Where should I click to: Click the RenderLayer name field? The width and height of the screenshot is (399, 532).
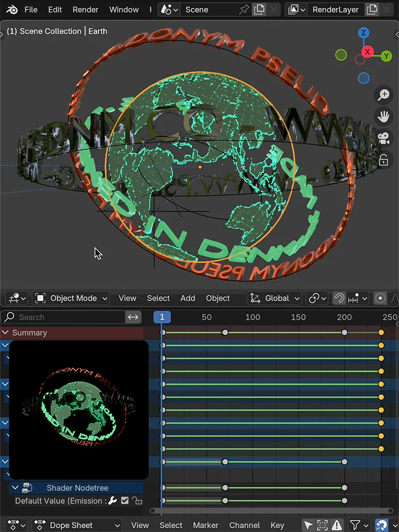click(x=336, y=10)
